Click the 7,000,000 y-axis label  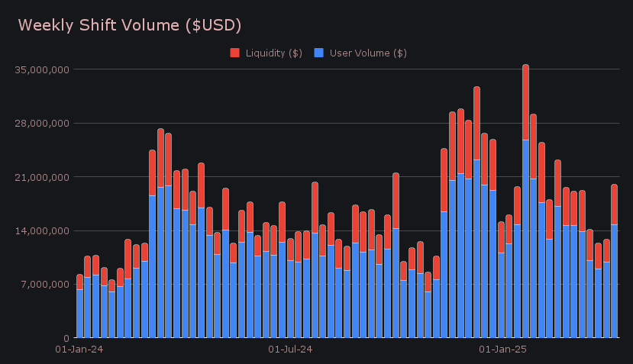tap(45, 285)
